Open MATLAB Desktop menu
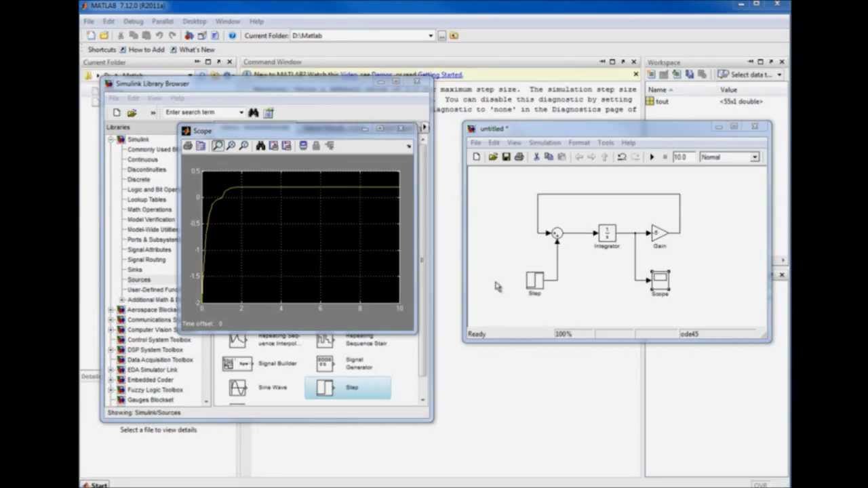Viewport: 868px width, 488px height. coord(195,22)
